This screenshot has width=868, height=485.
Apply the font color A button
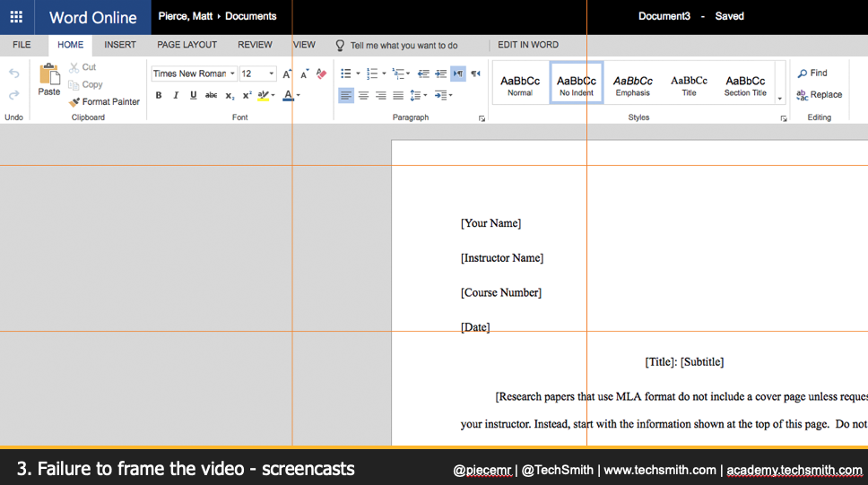pyautogui.click(x=288, y=95)
